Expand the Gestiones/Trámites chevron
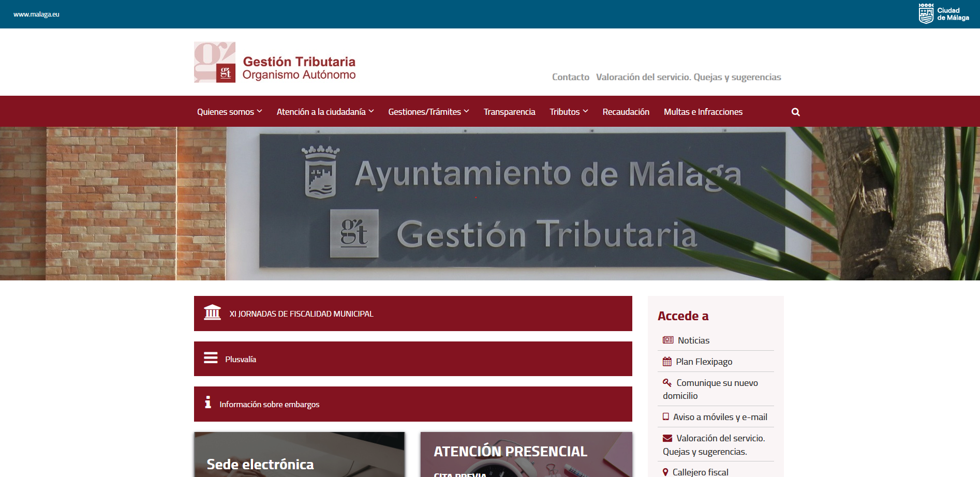The image size is (980, 477). coord(466,111)
